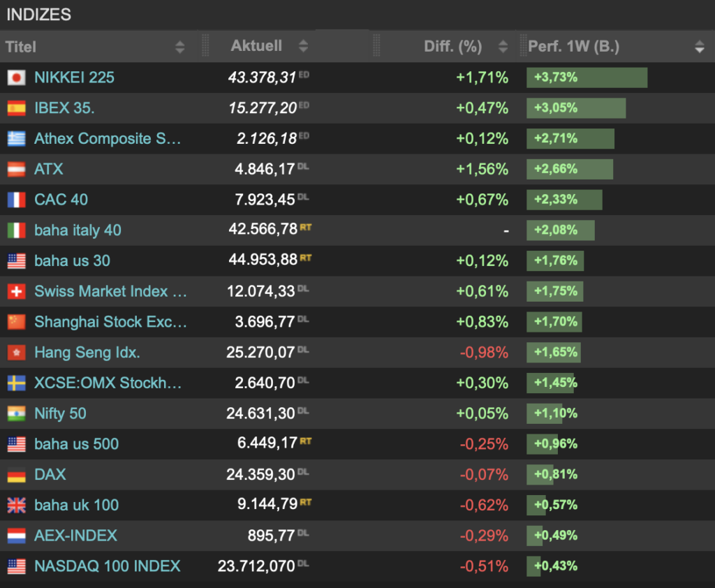Click the India flag icon beside Nifty 50
715x588 pixels.
pyautogui.click(x=17, y=413)
